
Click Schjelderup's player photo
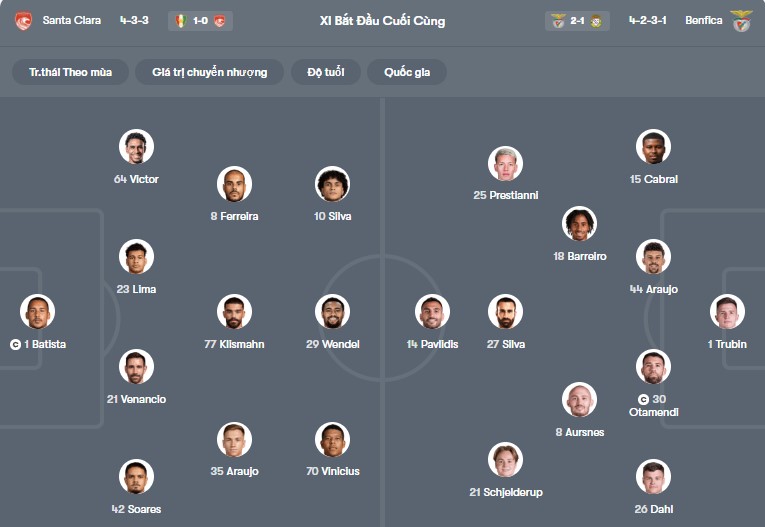pyautogui.click(x=506, y=460)
